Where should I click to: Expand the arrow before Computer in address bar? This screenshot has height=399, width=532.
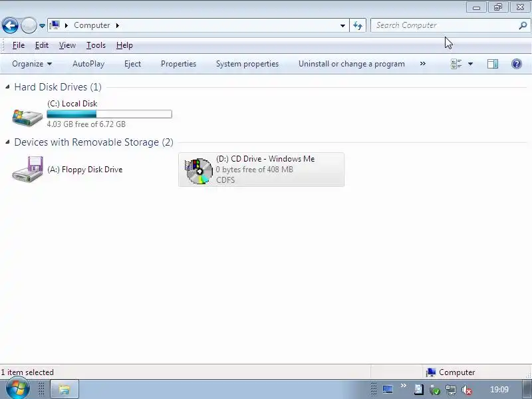tap(66, 25)
